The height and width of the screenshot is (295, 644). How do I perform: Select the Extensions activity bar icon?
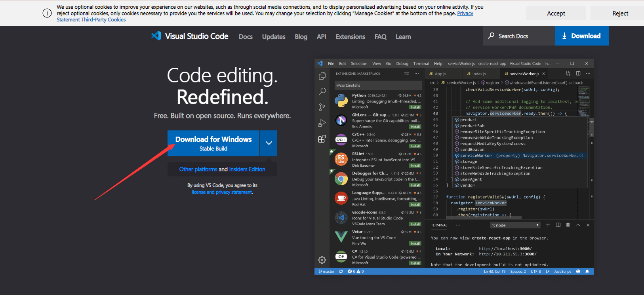[322, 139]
